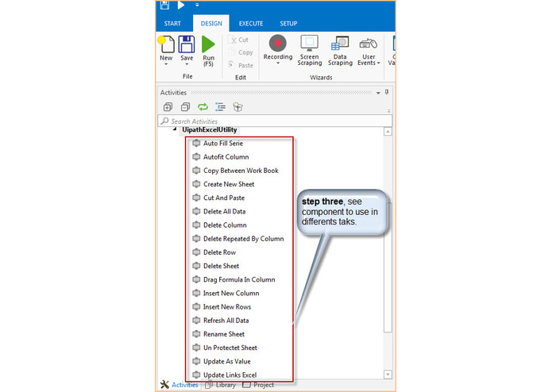Select Delete Repeated By Column activity
Viewport: 552px width, 392px height.
(238, 239)
